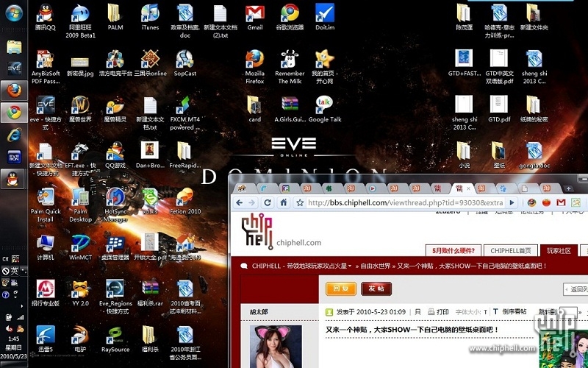This screenshot has height=368, width=588.
Task: Open the Doit.im desktop shortcut
Action: 325,17
